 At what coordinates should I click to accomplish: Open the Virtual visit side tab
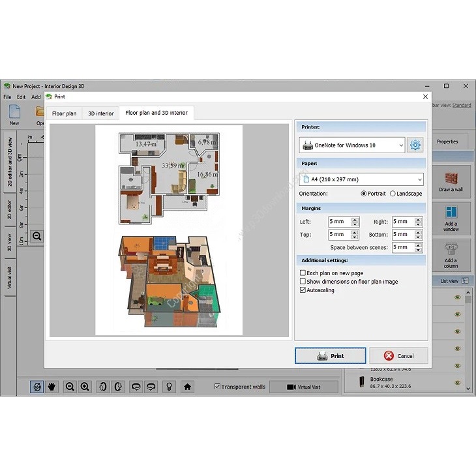click(9, 278)
